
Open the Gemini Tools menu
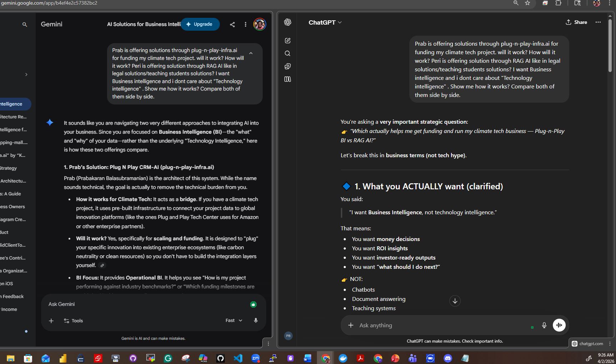pyautogui.click(x=73, y=321)
